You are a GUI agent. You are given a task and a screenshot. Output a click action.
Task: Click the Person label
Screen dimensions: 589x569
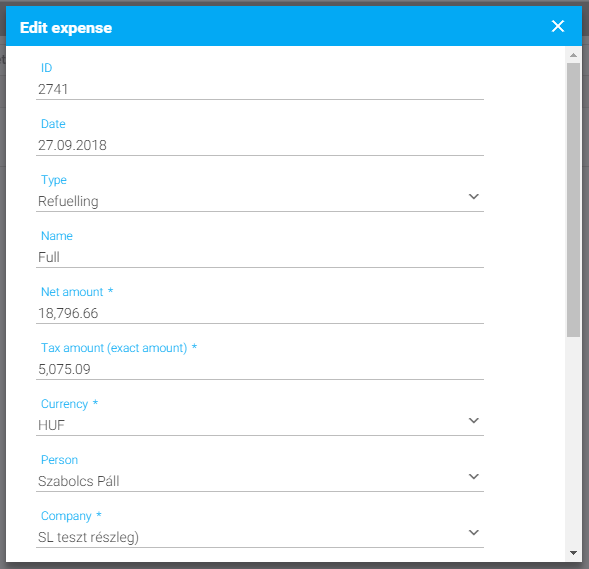coord(59,460)
